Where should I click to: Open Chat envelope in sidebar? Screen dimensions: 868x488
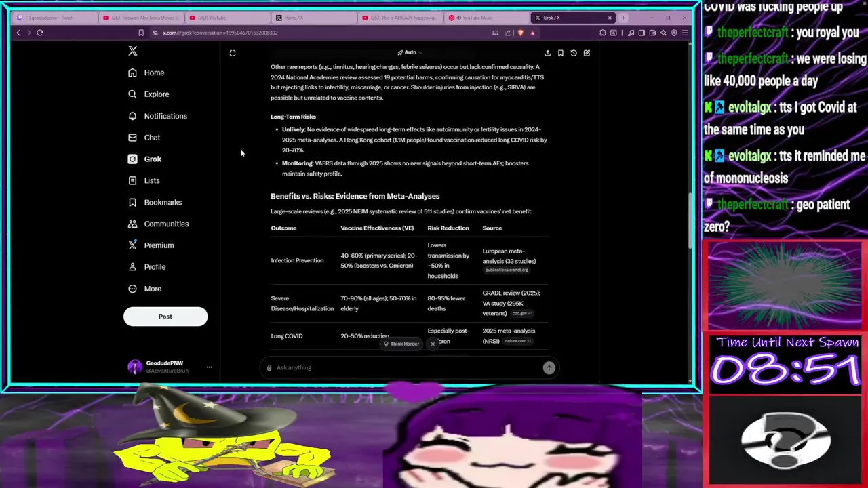pos(132,138)
